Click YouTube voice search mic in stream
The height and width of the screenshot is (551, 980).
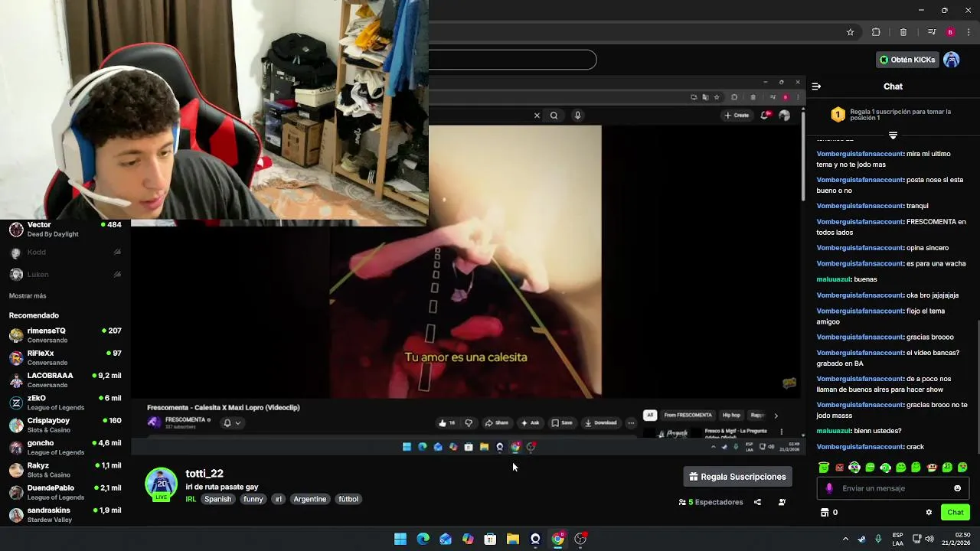tap(577, 116)
